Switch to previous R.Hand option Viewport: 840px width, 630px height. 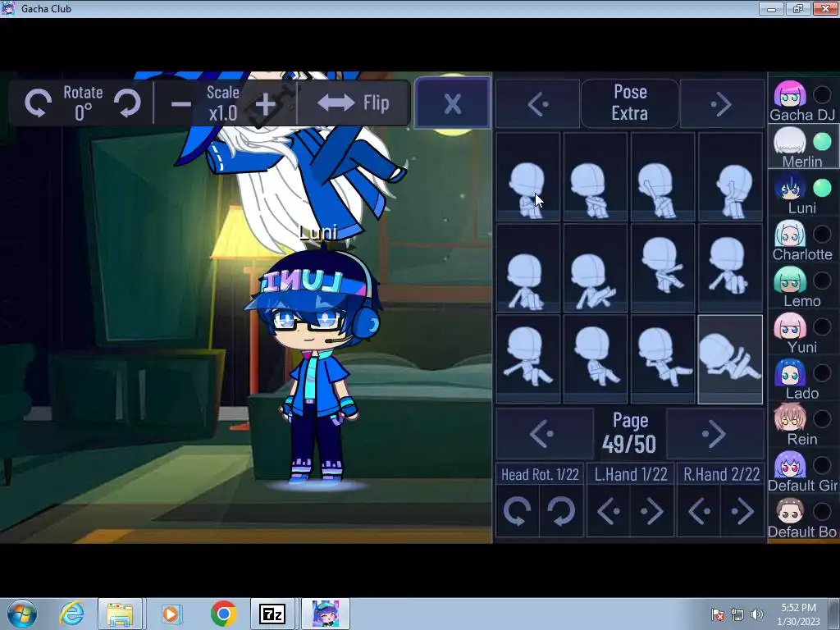[699, 512]
